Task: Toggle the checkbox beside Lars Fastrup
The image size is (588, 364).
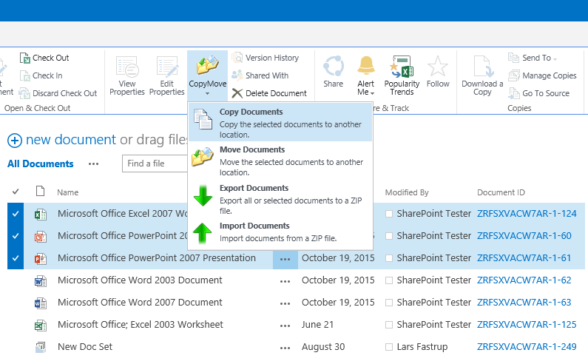Action: pyautogui.click(x=389, y=347)
